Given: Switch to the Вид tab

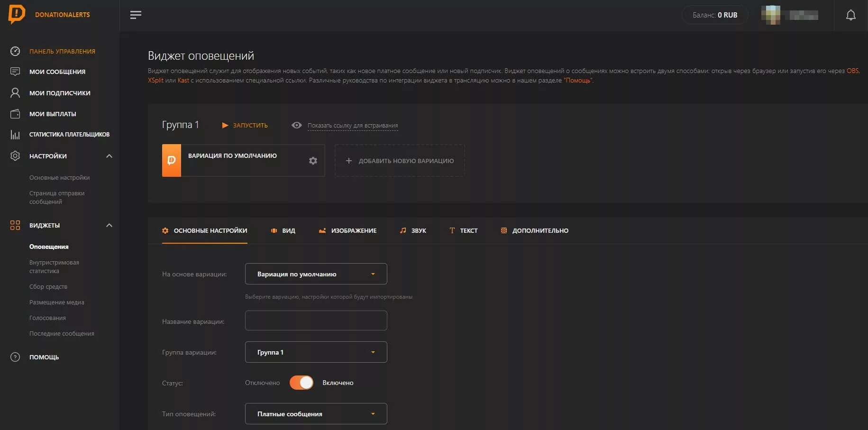Looking at the screenshot, I should pyautogui.click(x=283, y=230).
